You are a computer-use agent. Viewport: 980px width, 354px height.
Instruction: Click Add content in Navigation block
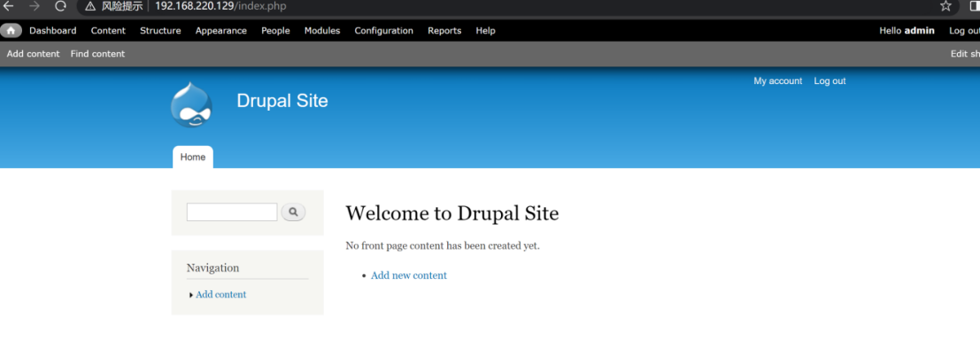click(221, 295)
